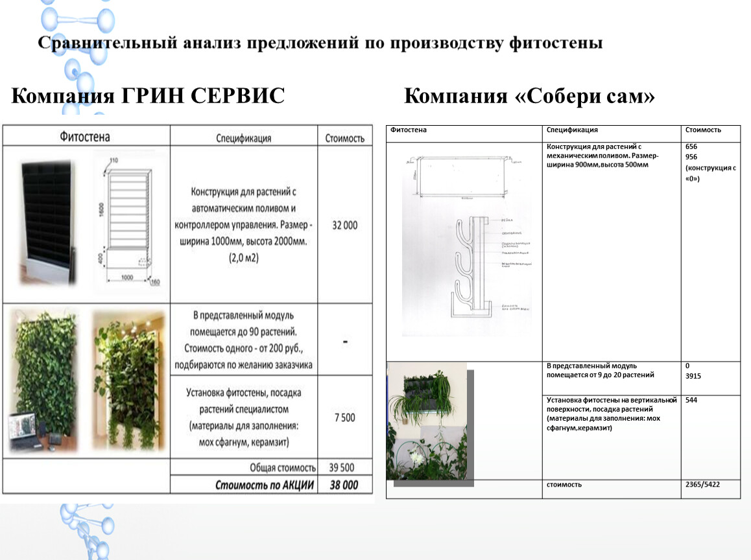Click the green wall photo with laptop
Screen dimensions: 751x560
click(x=43, y=381)
